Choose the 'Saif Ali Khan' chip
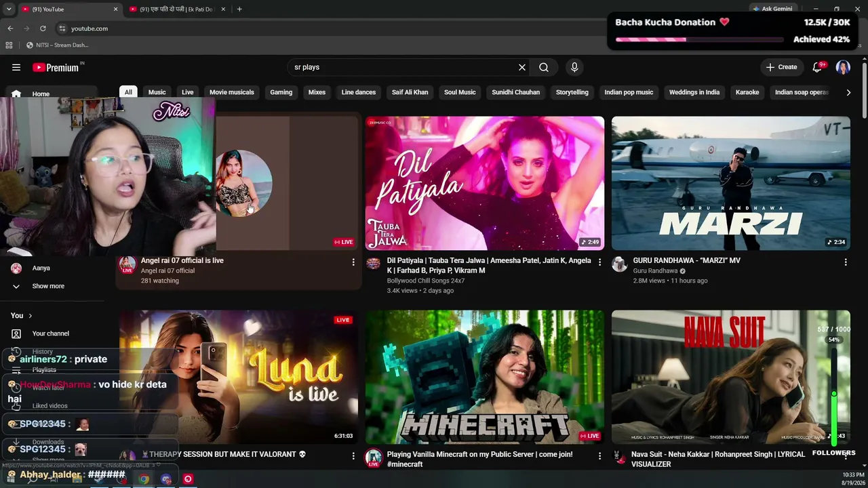Image resolution: width=868 pixels, height=488 pixels. [410, 92]
